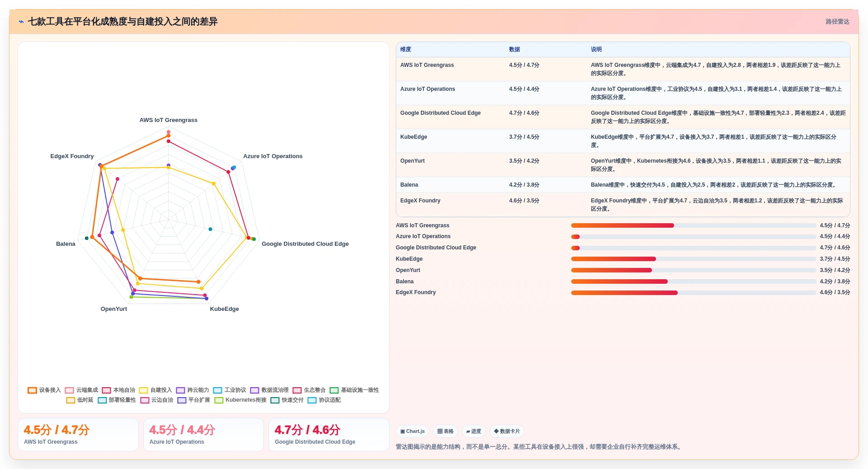
Task: Click the 数据卡片 tag chip
Action: coord(507,431)
